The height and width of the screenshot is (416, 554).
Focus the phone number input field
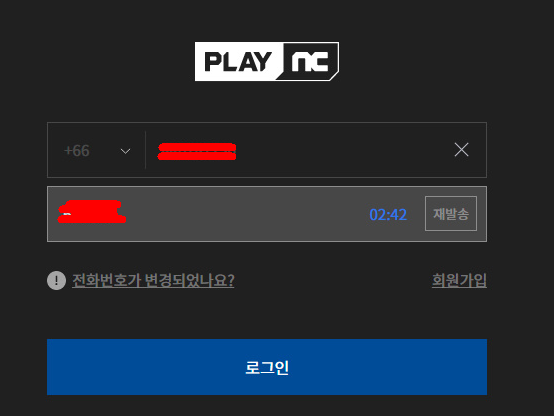click(297, 151)
